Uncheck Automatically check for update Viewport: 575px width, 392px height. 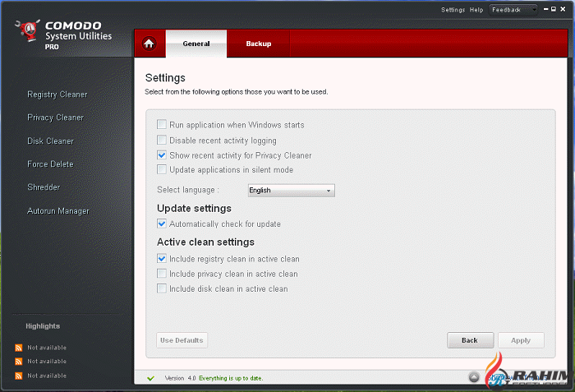pos(162,224)
